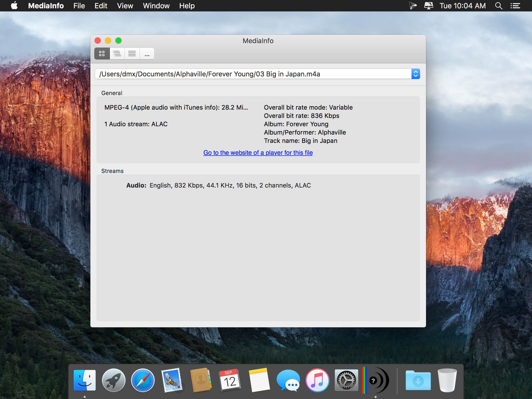Open the File menu
The image size is (532, 399).
pos(79,5)
